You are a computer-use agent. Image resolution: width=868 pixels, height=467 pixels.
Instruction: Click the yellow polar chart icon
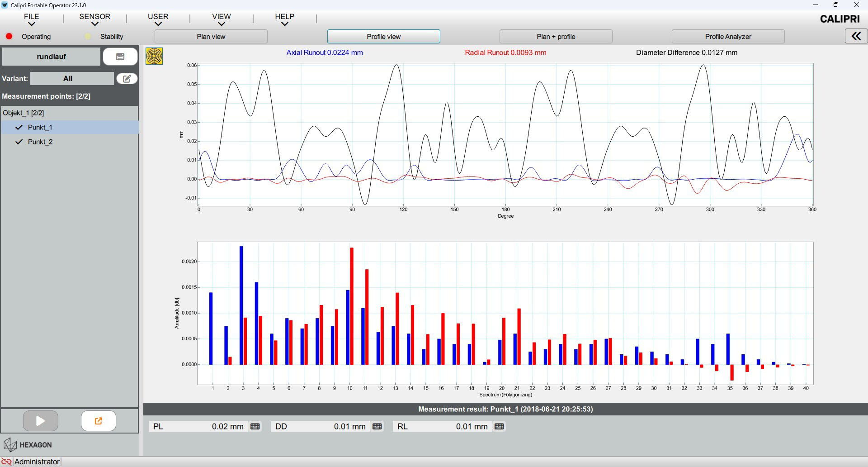[x=154, y=56]
